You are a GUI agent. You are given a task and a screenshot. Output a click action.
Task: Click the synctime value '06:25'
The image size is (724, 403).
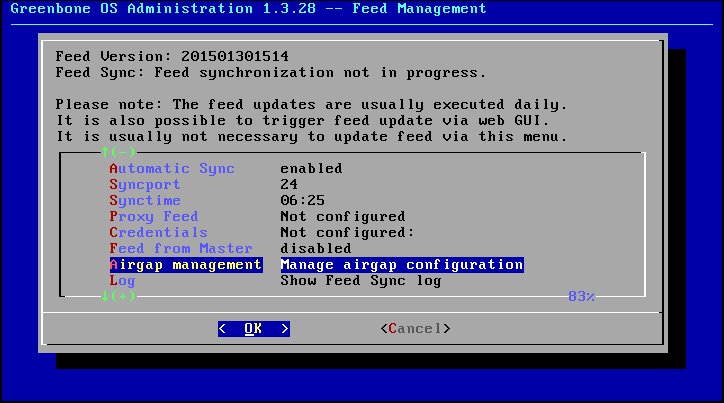pyautogui.click(x=302, y=200)
